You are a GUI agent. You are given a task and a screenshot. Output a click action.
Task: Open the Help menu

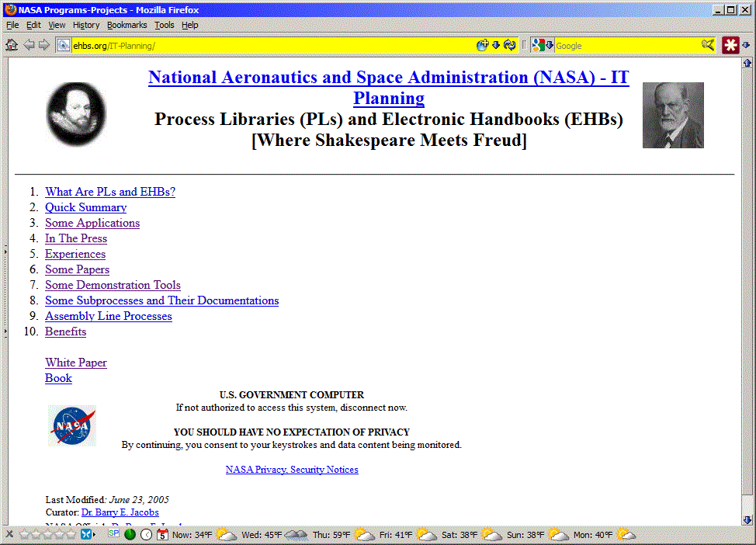(x=190, y=25)
